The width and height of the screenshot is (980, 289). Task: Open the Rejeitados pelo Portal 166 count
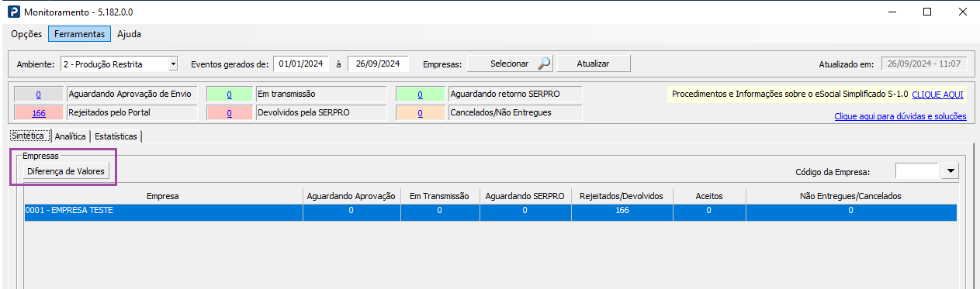pyautogui.click(x=39, y=113)
